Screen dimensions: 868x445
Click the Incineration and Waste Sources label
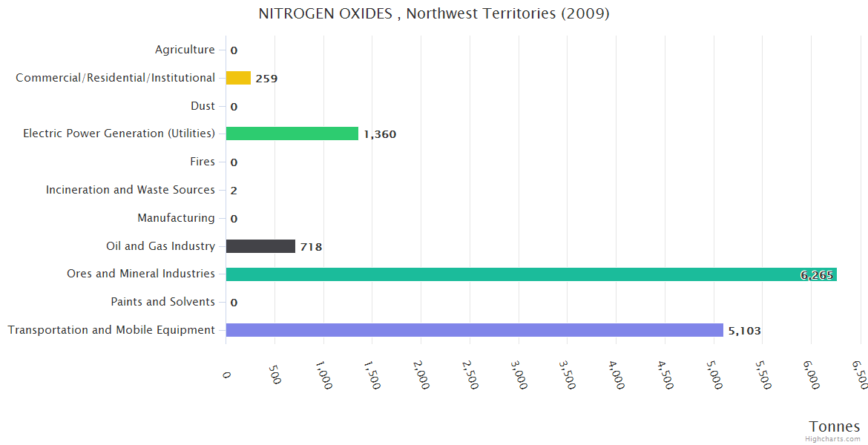coord(131,190)
